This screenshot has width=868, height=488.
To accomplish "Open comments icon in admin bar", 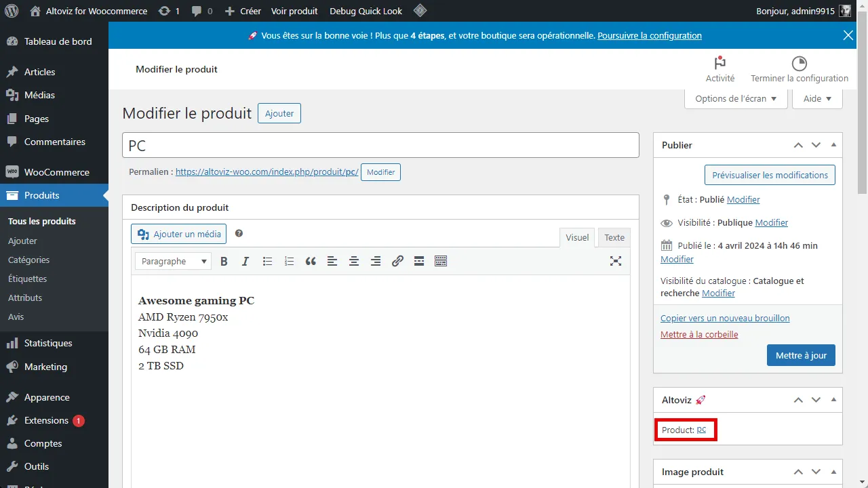I will (x=197, y=12).
